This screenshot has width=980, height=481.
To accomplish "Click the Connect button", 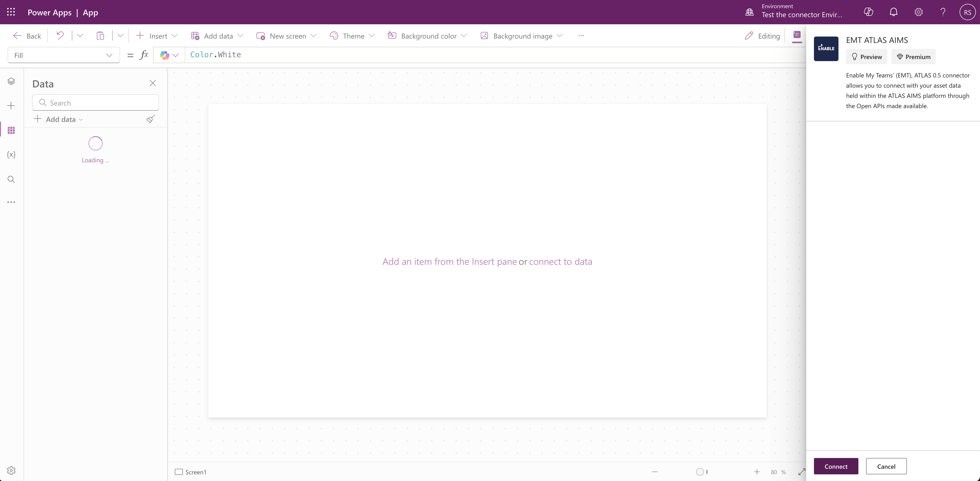I will point(836,466).
